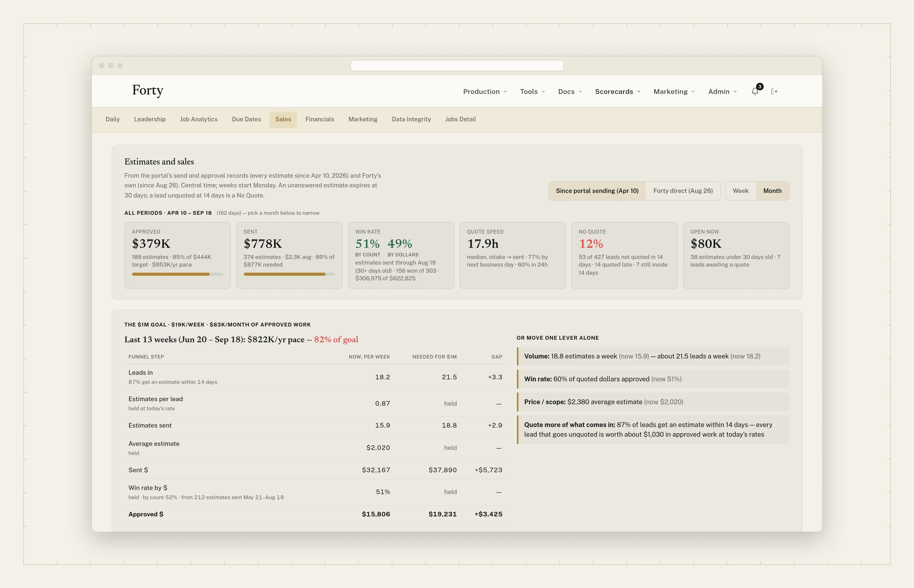Click the browser address bar
The width and height of the screenshot is (914, 588).
tap(457, 66)
